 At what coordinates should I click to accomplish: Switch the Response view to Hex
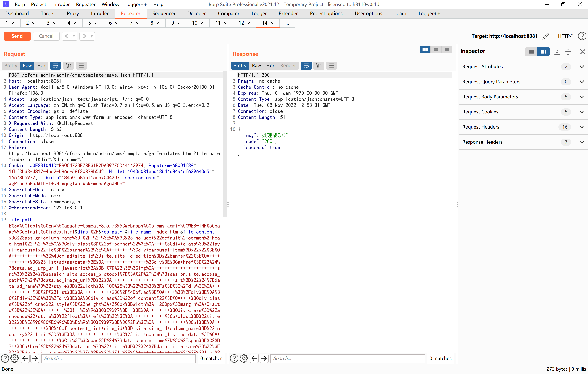(x=270, y=65)
